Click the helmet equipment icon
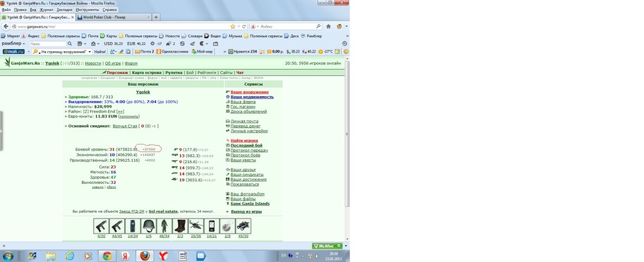The height and width of the screenshot is (262, 644). [x=148, y=226]
